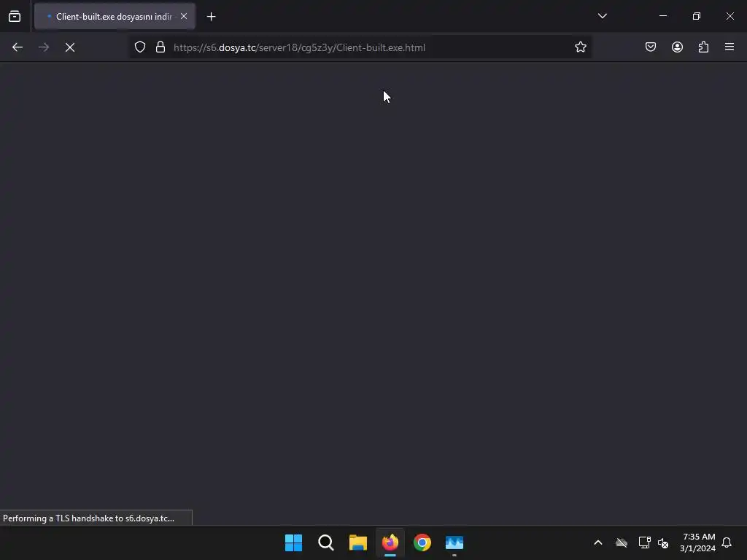Screen dimensions: 747x560
Task: Open Windows Start menu
Action: tap(293, 542)
